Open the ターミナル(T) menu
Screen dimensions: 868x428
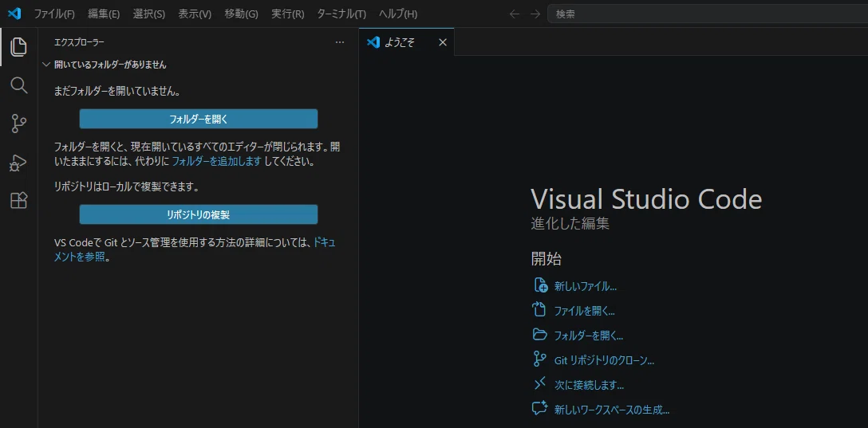coord(341,14)
